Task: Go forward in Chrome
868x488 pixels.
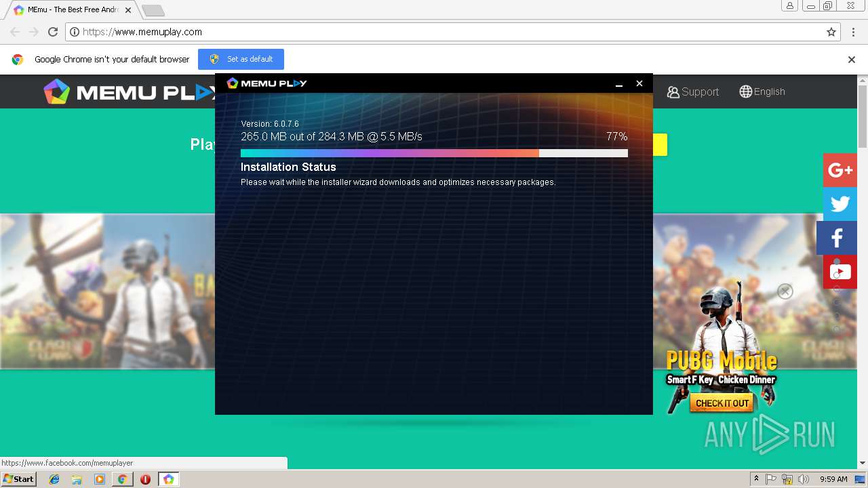Action: [33, 32]
